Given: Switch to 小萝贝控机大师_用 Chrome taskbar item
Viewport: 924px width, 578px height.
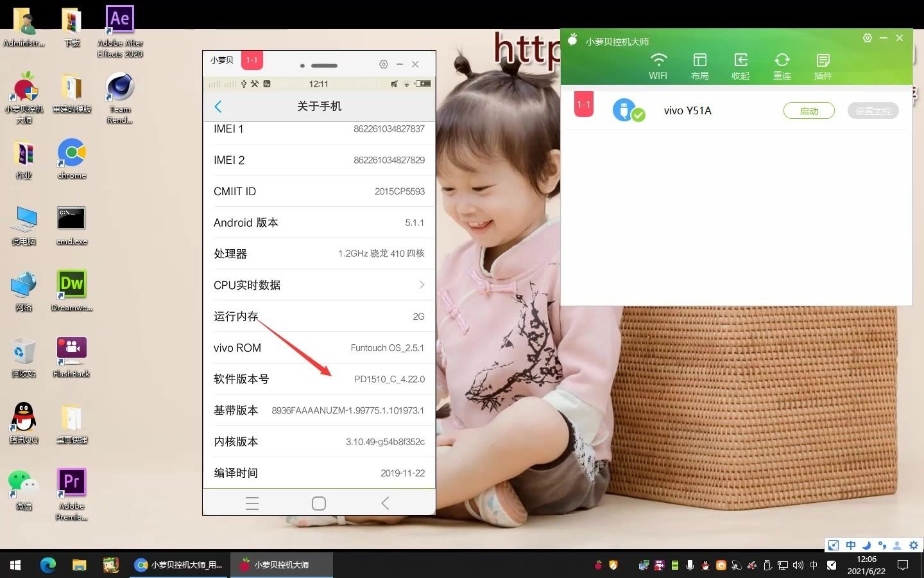Looking at the screenshot, I should coord(179,565).
